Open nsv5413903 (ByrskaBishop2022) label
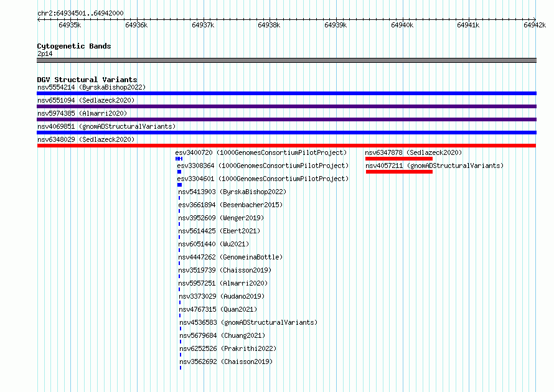This screenshot has width=554, height=392. pos(232,192)
